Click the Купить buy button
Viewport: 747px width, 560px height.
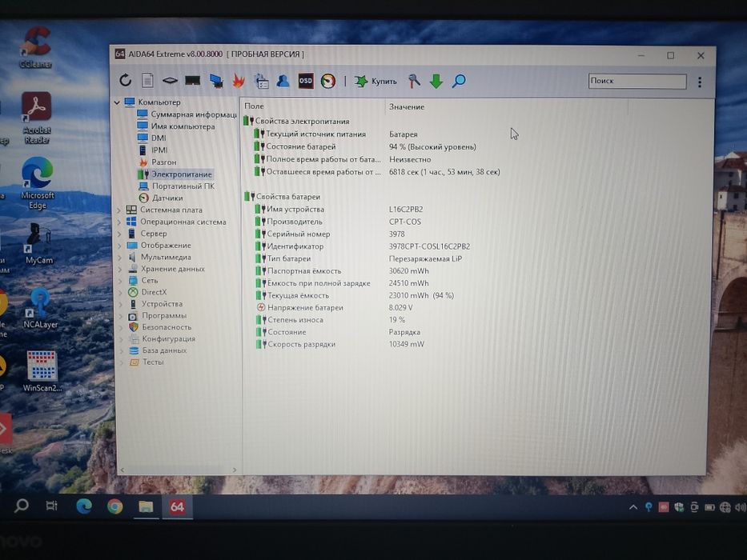click(x=376, y=82)
